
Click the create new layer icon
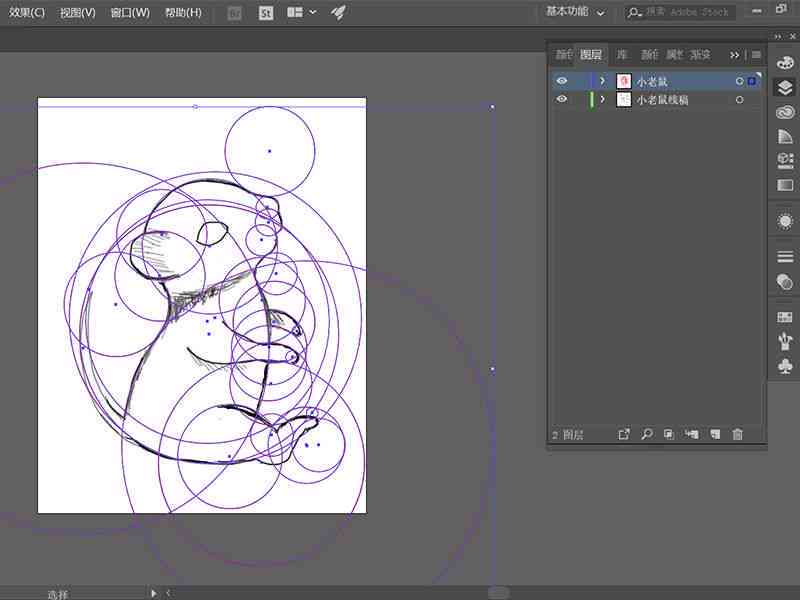(x=715, y=434)
